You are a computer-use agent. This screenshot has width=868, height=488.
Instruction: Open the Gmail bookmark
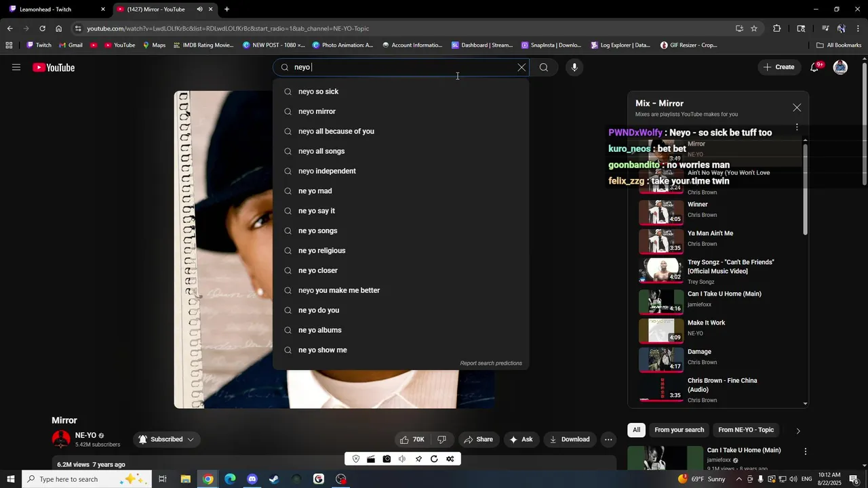[71, 45]
